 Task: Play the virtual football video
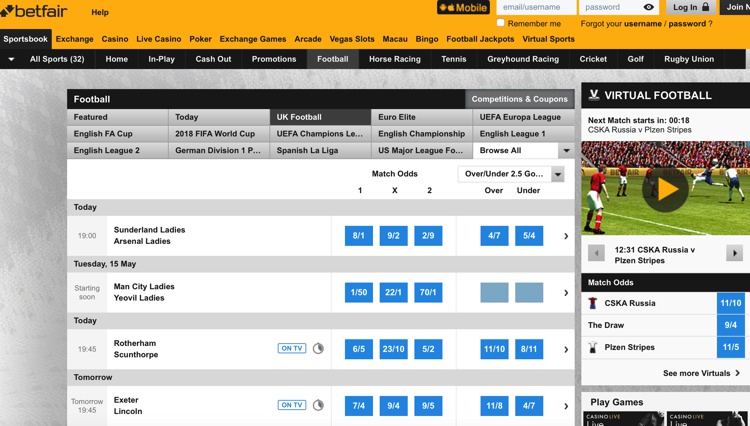tap(665, 188)
